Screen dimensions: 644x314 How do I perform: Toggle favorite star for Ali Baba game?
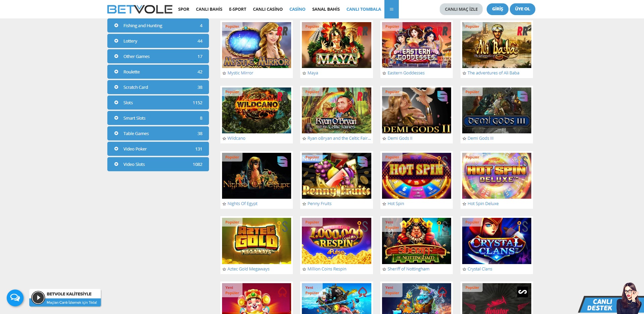point(465,73)
